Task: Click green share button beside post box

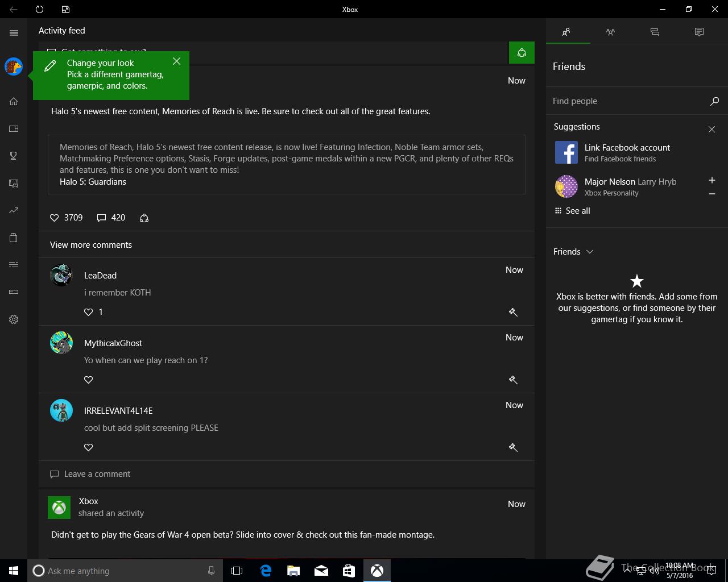Action: coord(522,53)
